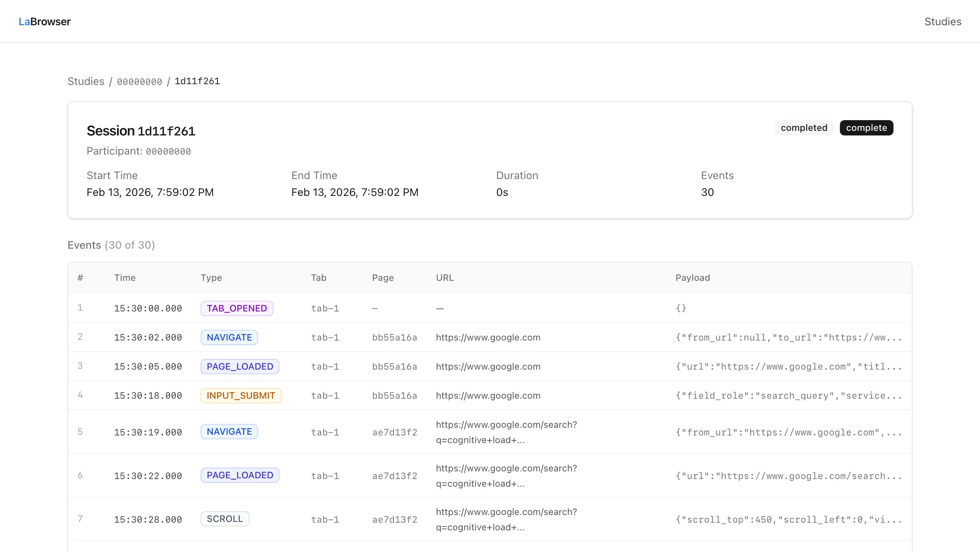Click the PAGE_LOADED badge on row 3
This screenshot has height=551, width=980.
[240, 366]
